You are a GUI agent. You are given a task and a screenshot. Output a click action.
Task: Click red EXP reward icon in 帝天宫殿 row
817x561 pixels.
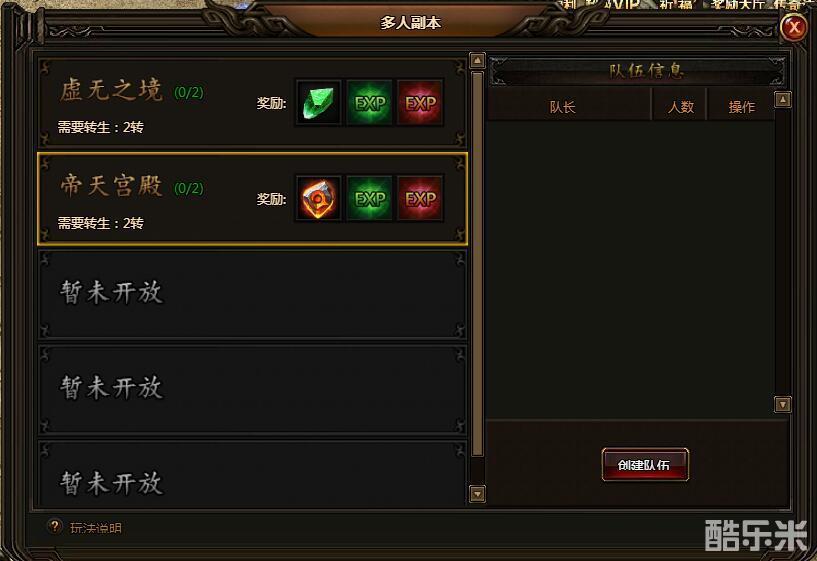pyautogui.click(x=420, y=198)
